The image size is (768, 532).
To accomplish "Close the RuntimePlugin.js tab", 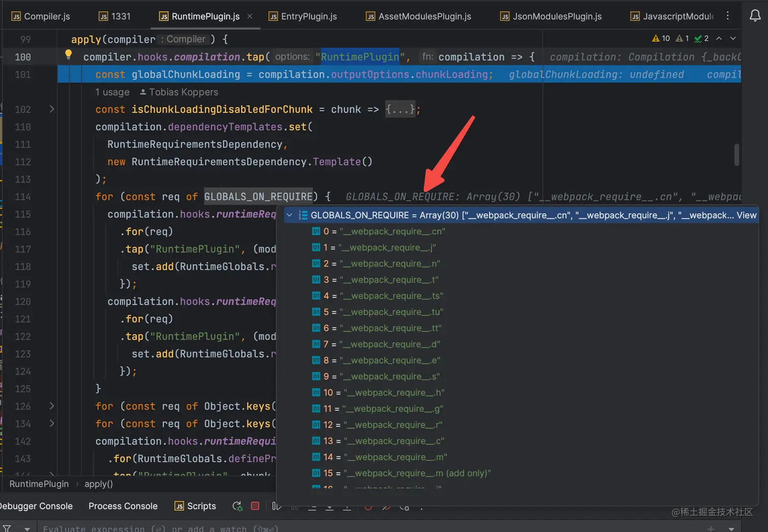I will pos(249,16).
